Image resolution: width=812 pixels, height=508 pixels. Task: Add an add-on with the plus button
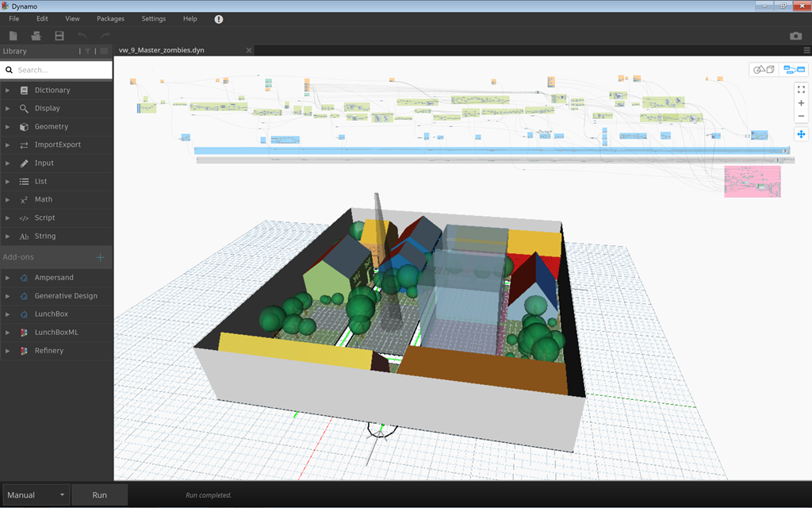pos(101,257)
